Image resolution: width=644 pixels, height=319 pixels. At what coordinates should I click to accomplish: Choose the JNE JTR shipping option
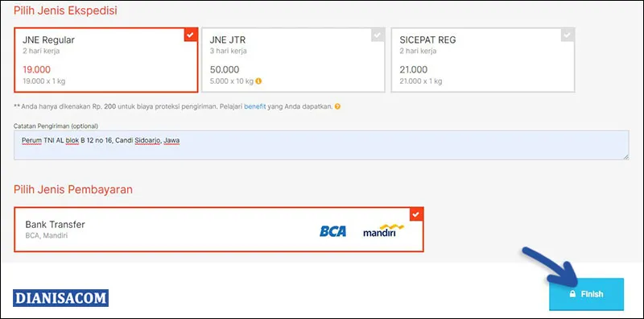tap(293, 60)
